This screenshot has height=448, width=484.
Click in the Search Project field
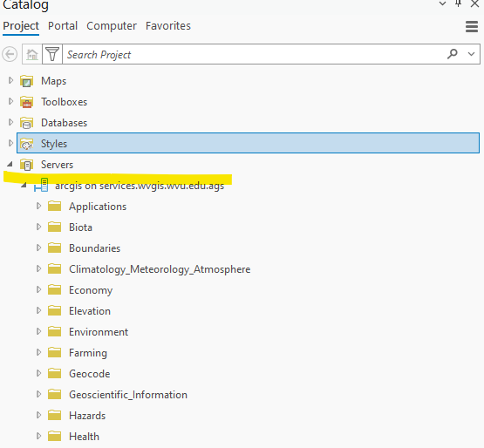[253, 55]
